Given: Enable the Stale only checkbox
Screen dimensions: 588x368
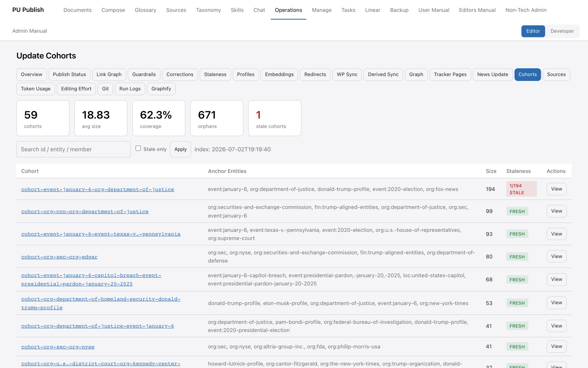Looking at the screenshot, I should pyautogui.click(x=138, y=148).
